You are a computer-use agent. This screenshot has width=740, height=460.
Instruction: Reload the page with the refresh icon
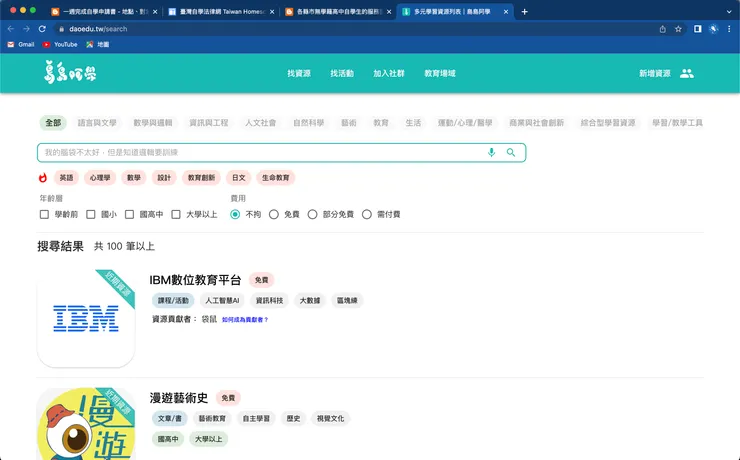(42, 29)
